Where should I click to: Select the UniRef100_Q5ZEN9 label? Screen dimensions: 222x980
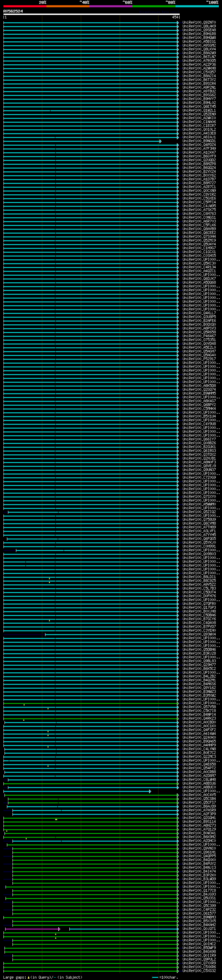199,114
